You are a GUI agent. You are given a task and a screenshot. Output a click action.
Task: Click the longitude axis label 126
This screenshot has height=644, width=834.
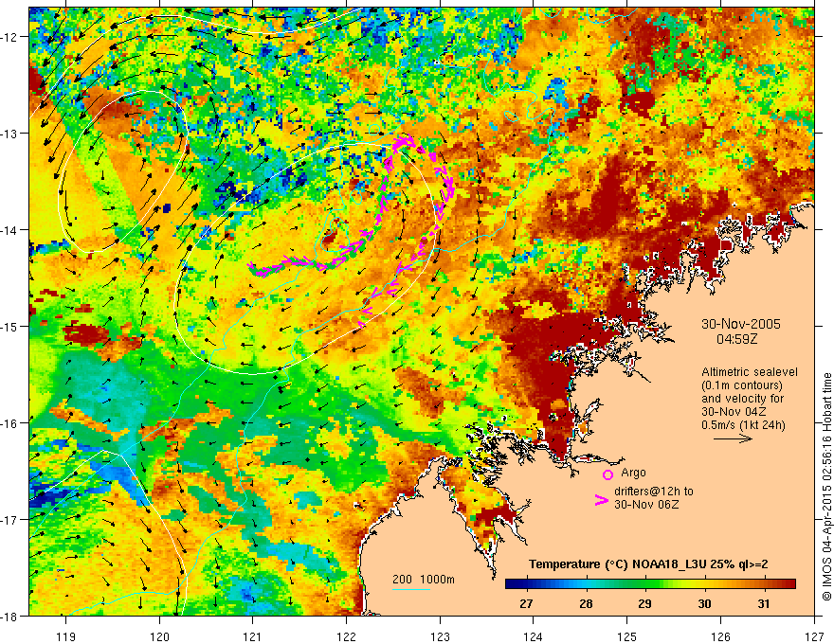click(x=720, y=636)
